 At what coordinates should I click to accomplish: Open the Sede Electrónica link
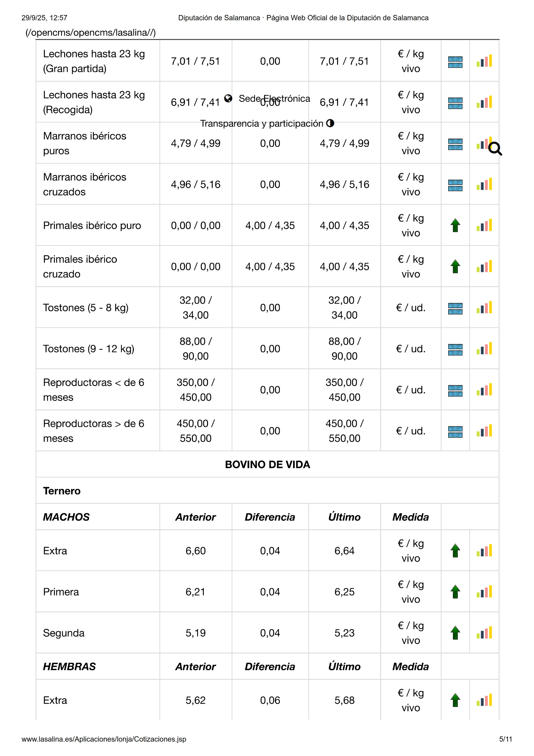tap(274, 99)
